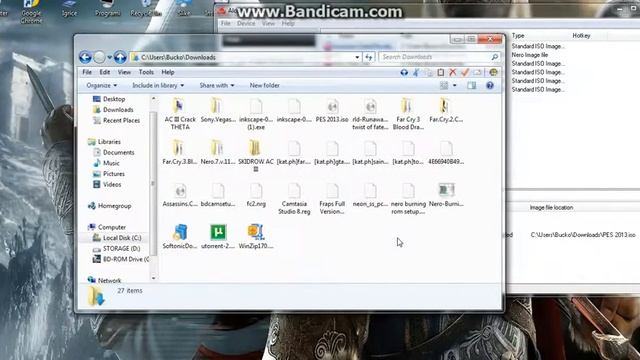The image size is (640, 360).
Task: Select the Nero-Burni installer file
Action: pyautogui.click(x=446, y=195)
